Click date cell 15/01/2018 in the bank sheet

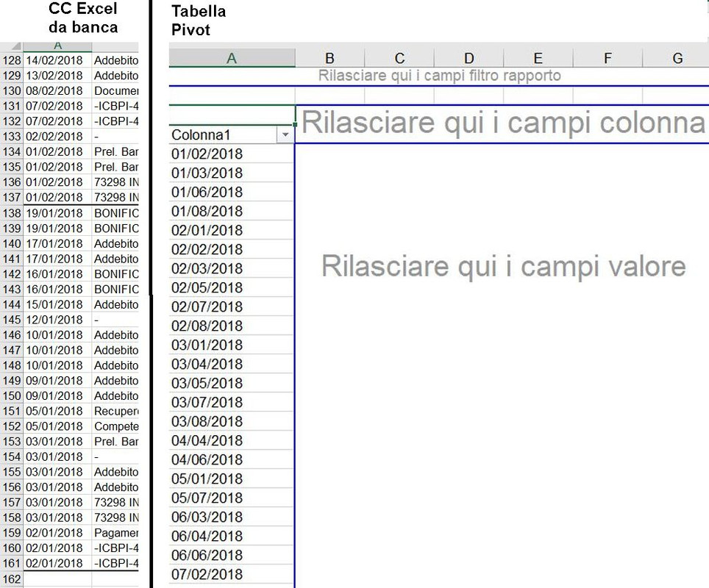coord(57,304)
